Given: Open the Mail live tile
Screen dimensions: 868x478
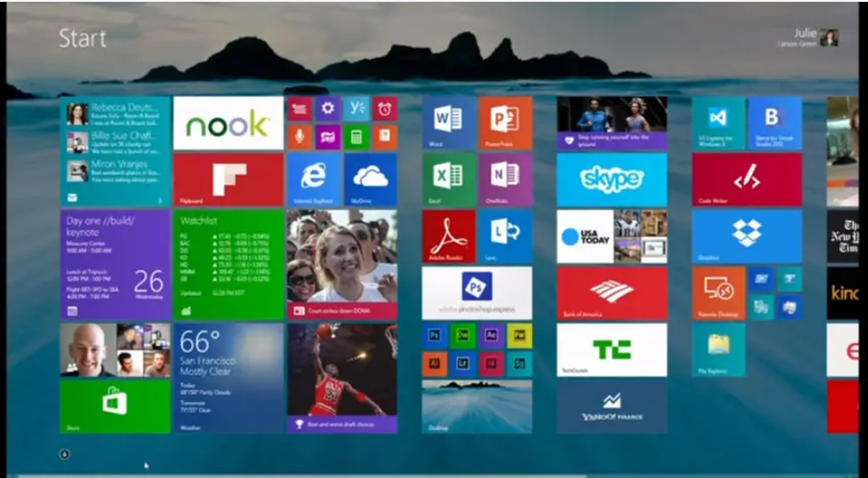Looking at the screenshot, I should (x=115, y=151).
